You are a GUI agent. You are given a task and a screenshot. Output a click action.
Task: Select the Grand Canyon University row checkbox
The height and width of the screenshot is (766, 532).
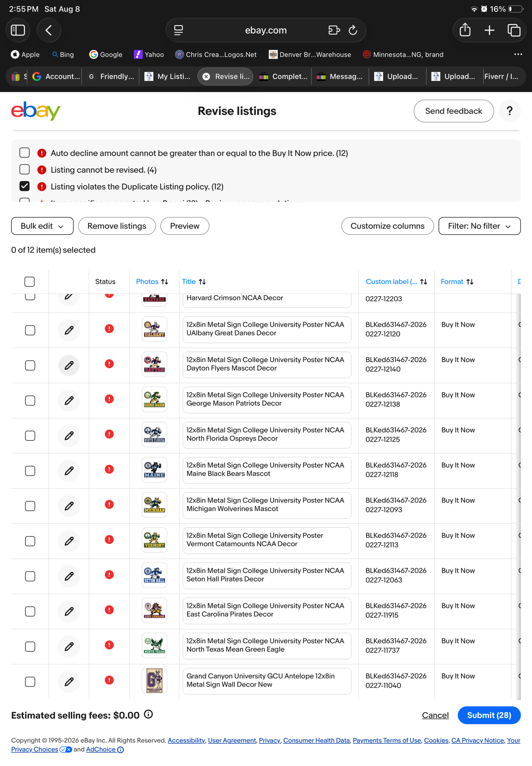coord(30,682)
